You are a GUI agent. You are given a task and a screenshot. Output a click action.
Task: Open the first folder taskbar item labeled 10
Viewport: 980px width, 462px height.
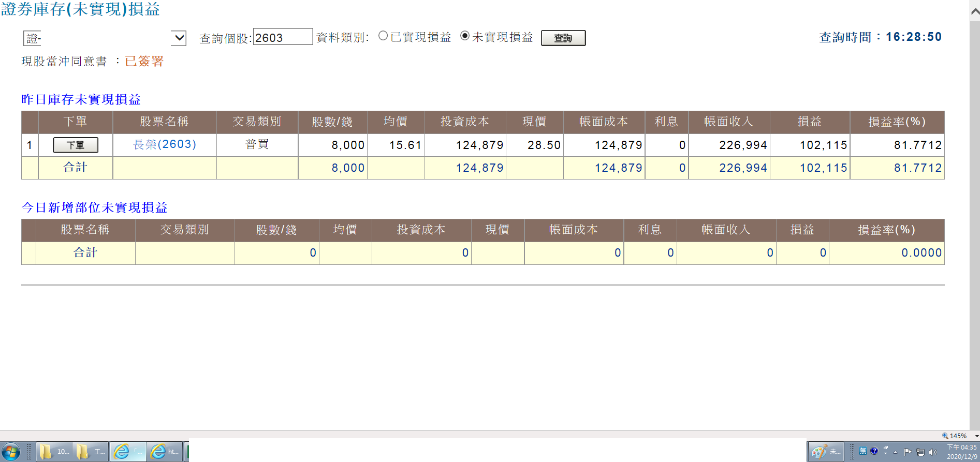pos(54,452)
